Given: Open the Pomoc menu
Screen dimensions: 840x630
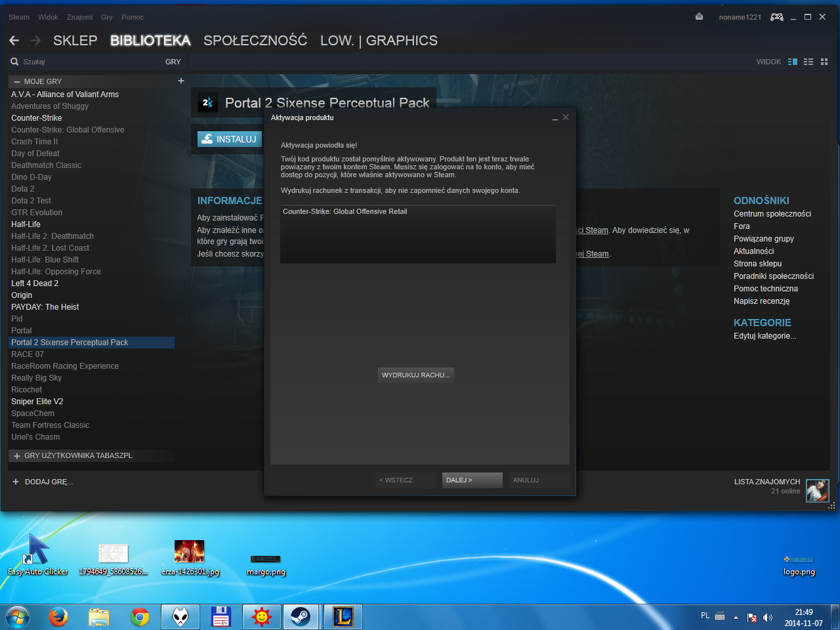Looking at the screenshot, I should click(133, 17).
